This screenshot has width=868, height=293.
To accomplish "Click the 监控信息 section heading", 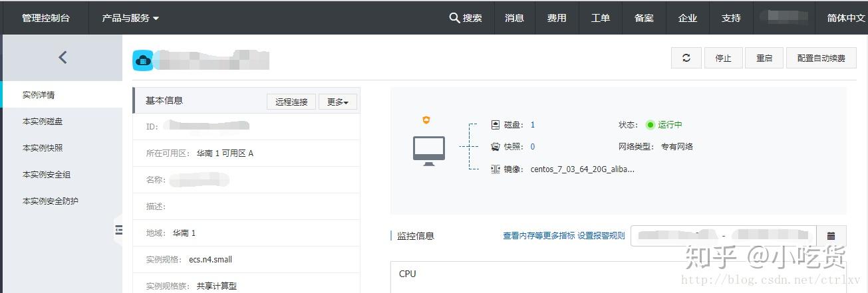I will 416,236.
